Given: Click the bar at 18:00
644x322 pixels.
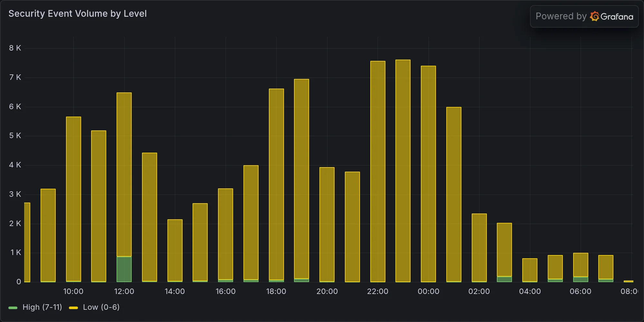Looking at the screenshot, I should coord(276,185).
